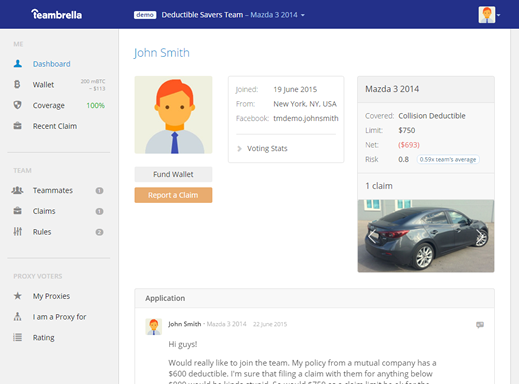
Task: Click the Teambrella logo
Action: pos(56,14)
